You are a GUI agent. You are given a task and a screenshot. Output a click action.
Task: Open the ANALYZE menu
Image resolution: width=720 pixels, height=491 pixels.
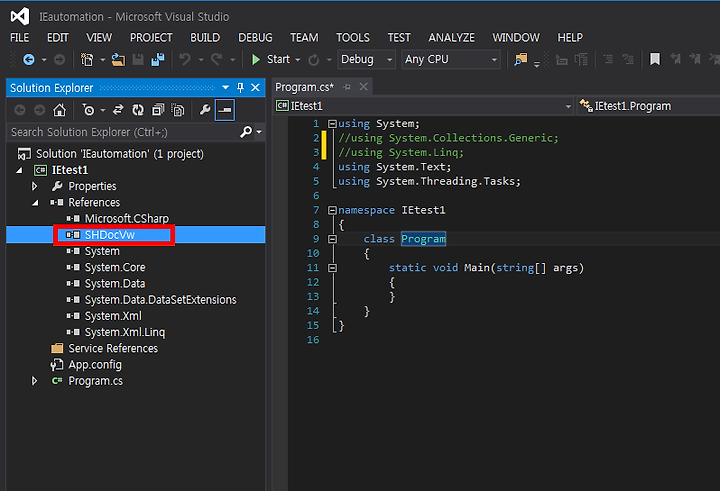(451, 38)
